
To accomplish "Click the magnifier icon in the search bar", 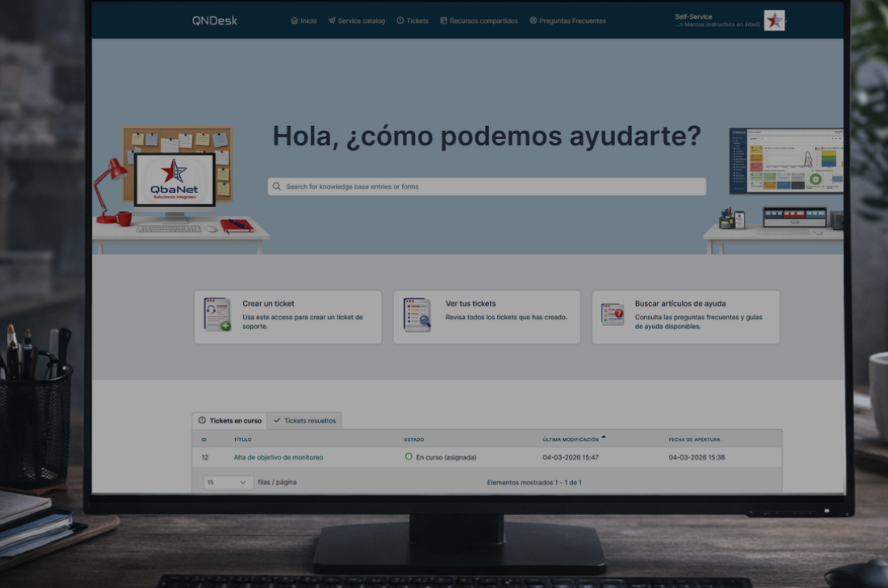I will 276,186.
